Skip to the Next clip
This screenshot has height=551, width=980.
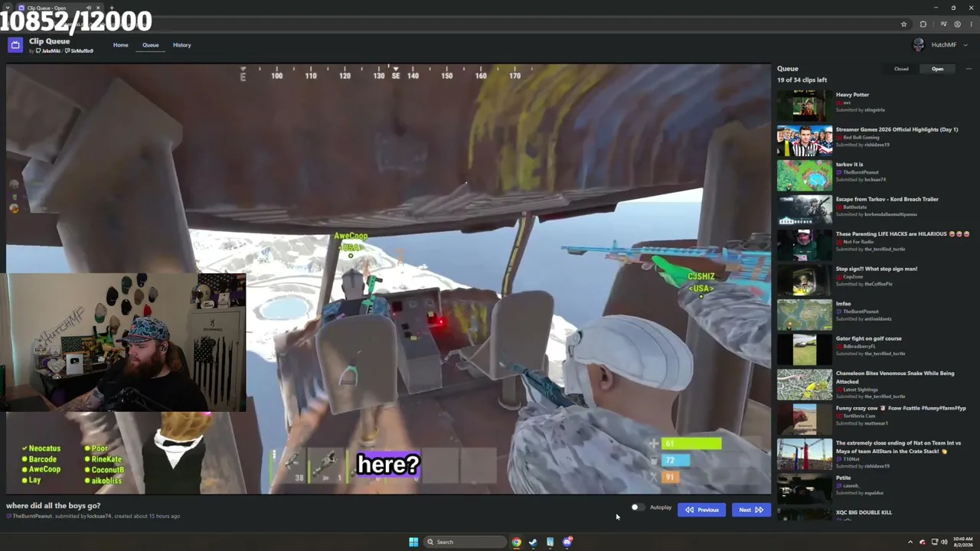coord(751,510)
